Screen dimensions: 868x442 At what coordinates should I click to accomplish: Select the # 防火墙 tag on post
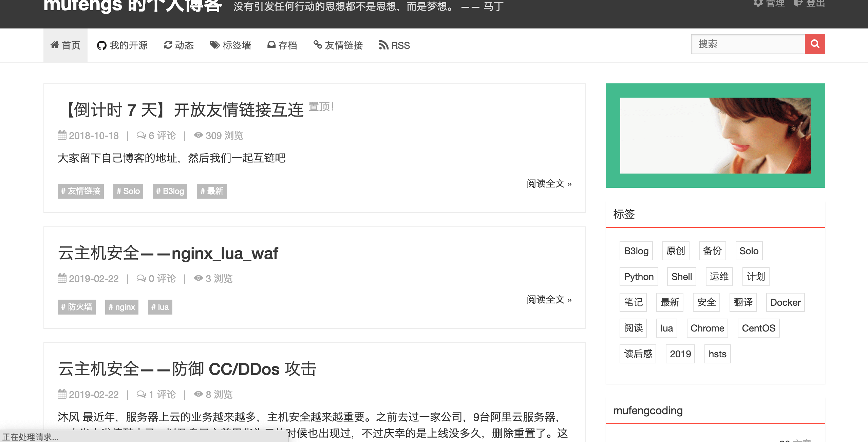pos(77,307)
